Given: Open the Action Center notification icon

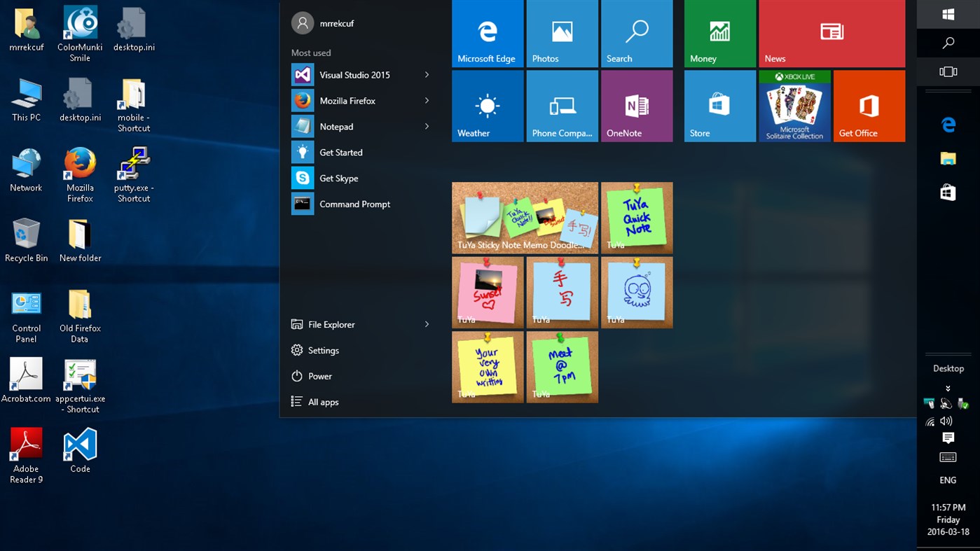Looking at the screenshot, I should click(948, 438).
